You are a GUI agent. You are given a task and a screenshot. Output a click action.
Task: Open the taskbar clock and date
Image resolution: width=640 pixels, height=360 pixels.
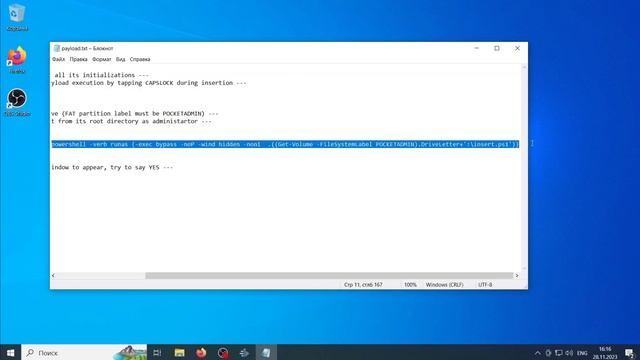[605, 353]
